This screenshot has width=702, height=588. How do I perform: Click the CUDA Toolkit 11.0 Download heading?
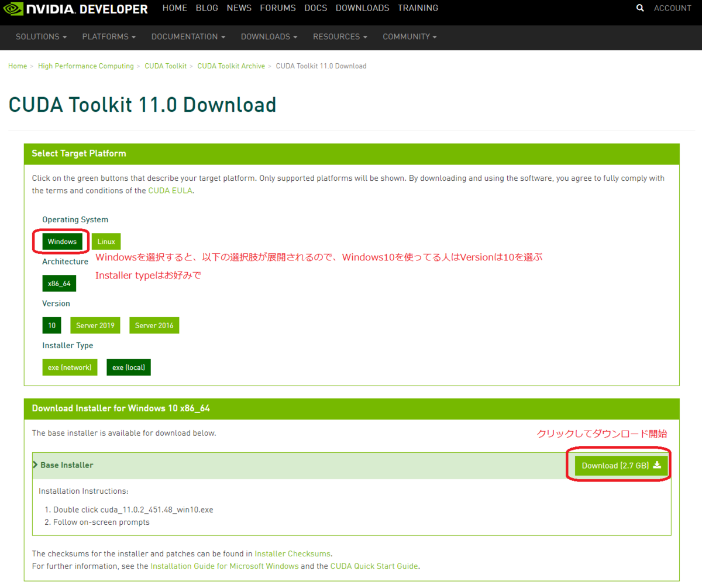point(142,105)
